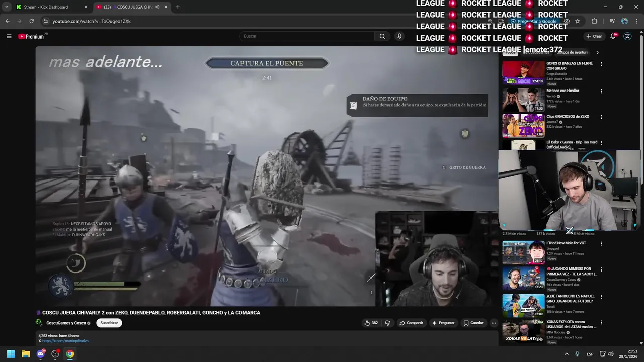Open Windows Start menu
The width and height of the screenshot is (644, 362).
pos(11,354)
